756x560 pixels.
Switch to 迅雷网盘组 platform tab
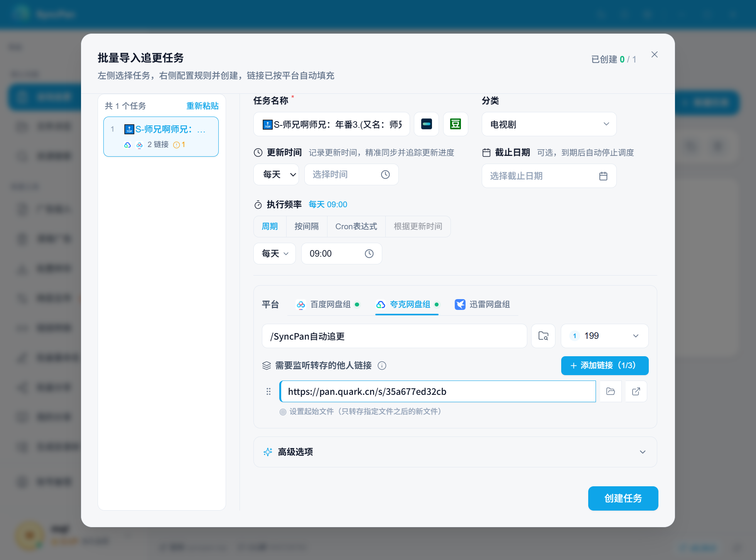coord(482,305)
